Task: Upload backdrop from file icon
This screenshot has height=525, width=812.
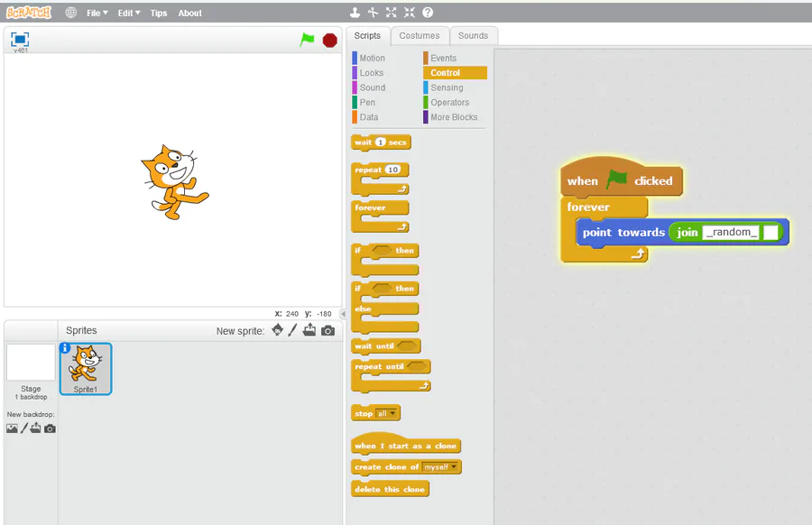Action: (35, 428)
